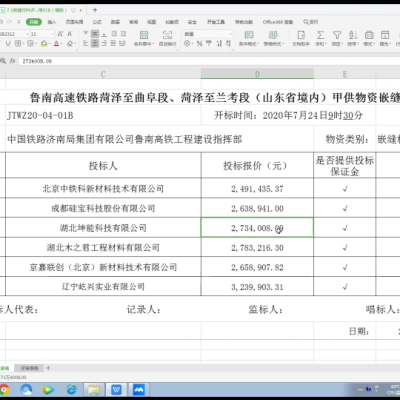Increase font size with the larger A icon
Screen dimensions: 400x400
click(x=60, y=34)
